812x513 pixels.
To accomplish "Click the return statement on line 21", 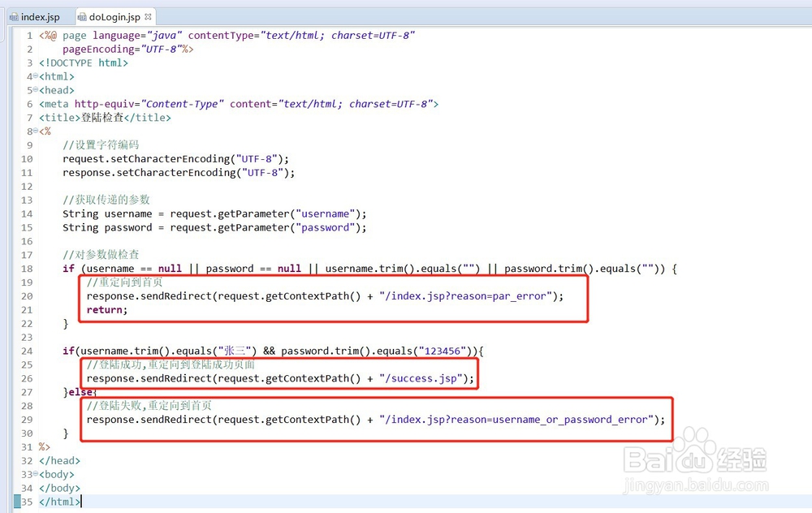I will click(x=102, y=309).
